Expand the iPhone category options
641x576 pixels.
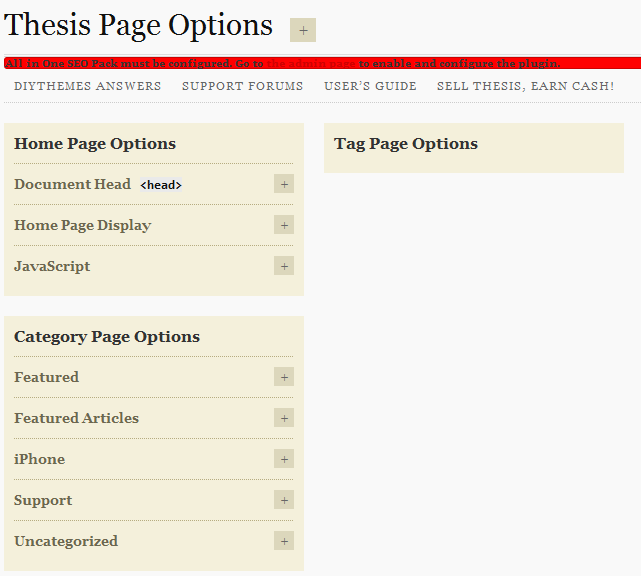[284, 459]
